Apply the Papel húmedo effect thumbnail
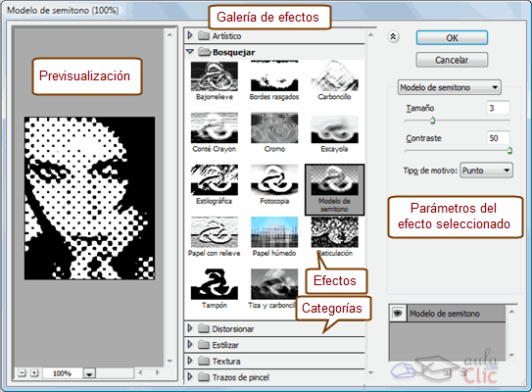 click(274, 232)
